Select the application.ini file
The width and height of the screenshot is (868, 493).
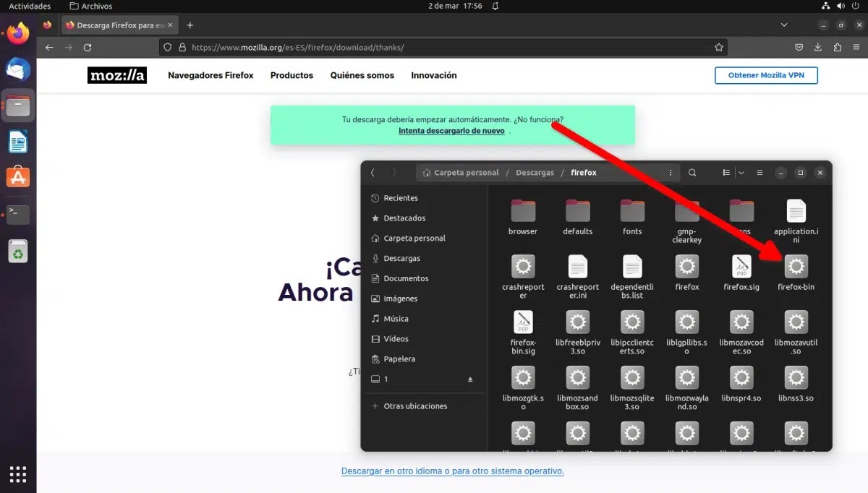point(796,222)
